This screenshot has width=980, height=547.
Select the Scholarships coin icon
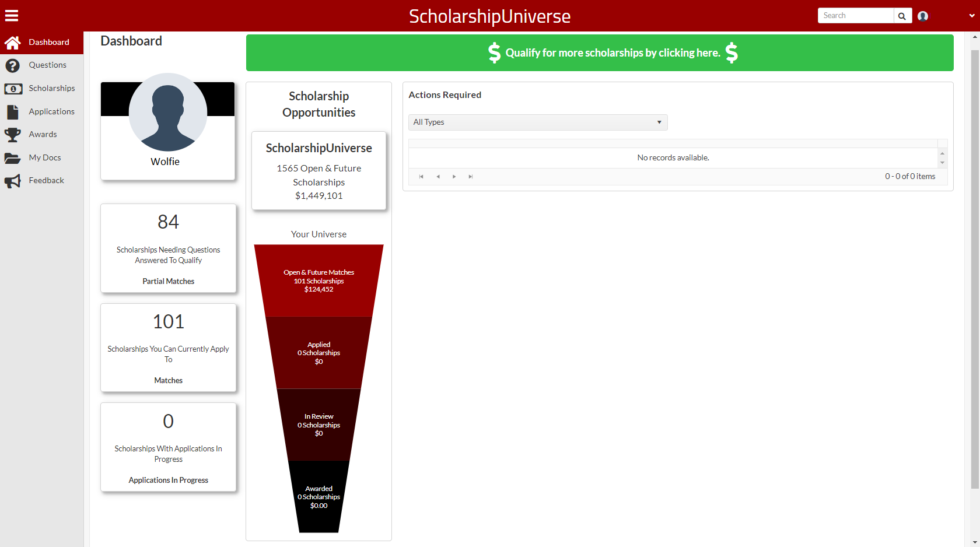(13, 88)
